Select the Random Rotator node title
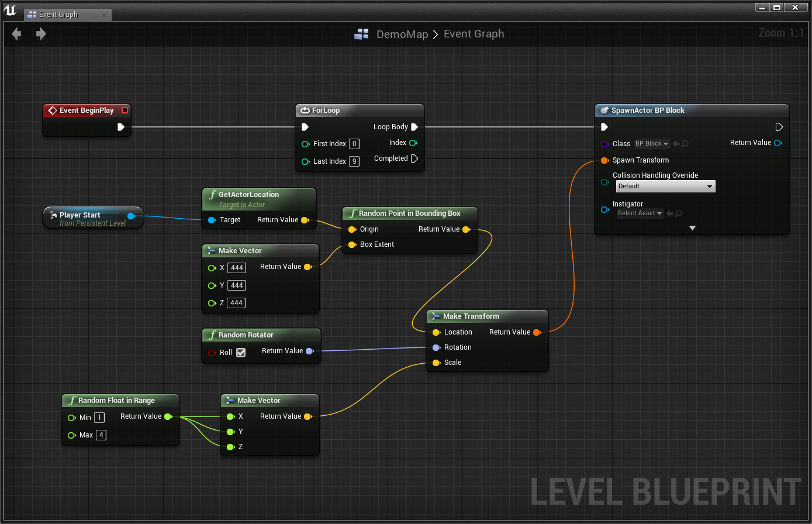The image size is (812, 524). click(246, 335)
